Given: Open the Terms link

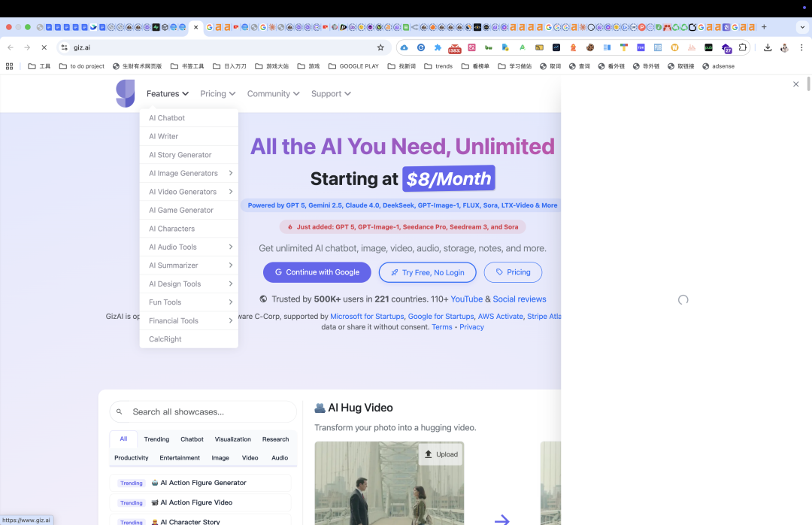Looking at the screenshot, I should (x=442, y=327).
